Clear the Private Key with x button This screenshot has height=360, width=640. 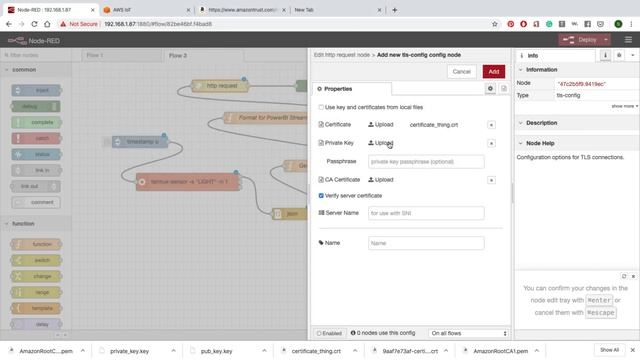pyautogui.click(x=491, y=143)
